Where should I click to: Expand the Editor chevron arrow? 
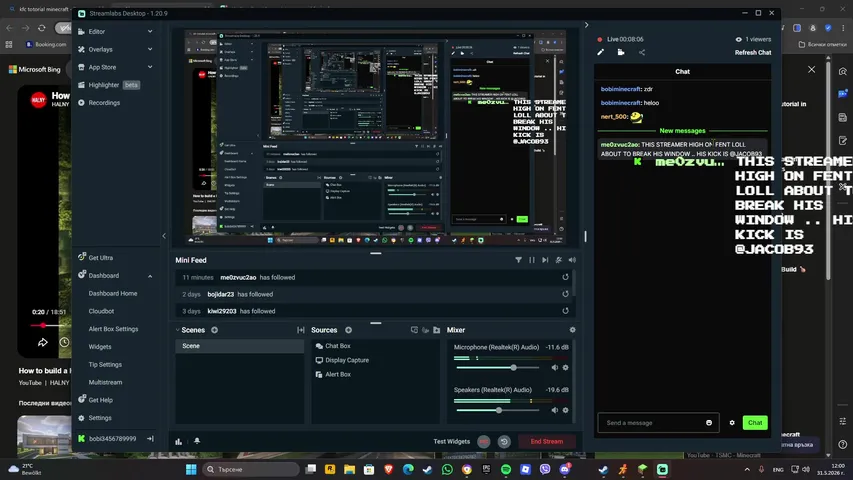[x=150, y=32]
